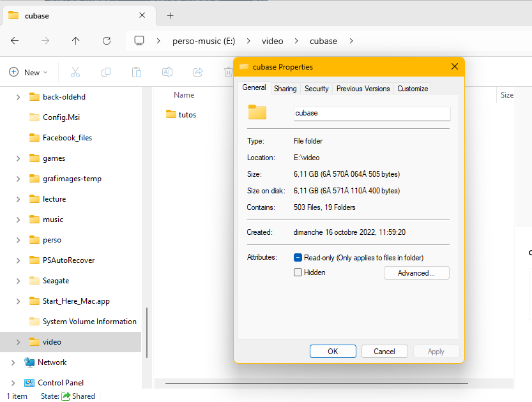Select Config.Msi in the folder tree
The height and width of the screenshot is (402, 532).
(61, 117)
